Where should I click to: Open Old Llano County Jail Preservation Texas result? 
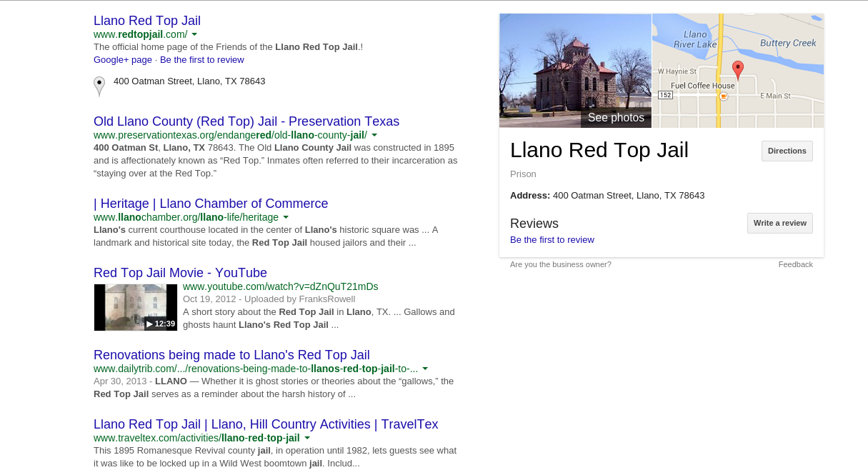coord(246,121)
